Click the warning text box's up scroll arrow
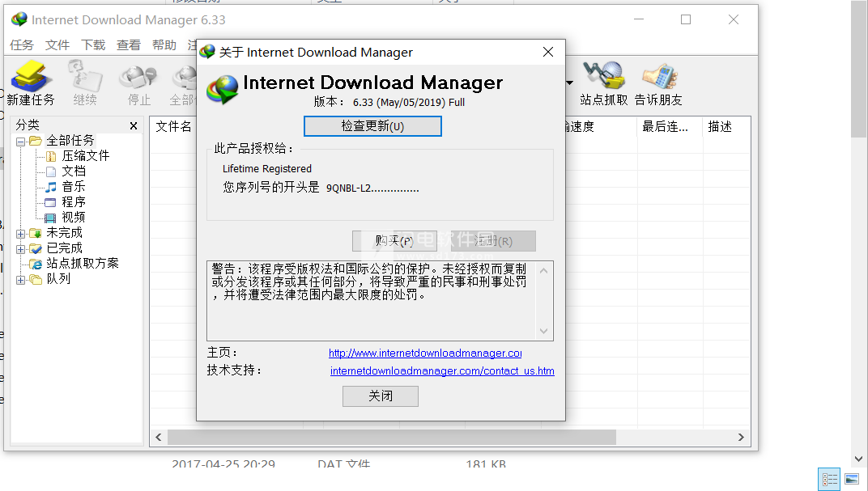The image size is (868, 491). click(x=543, y=270)
